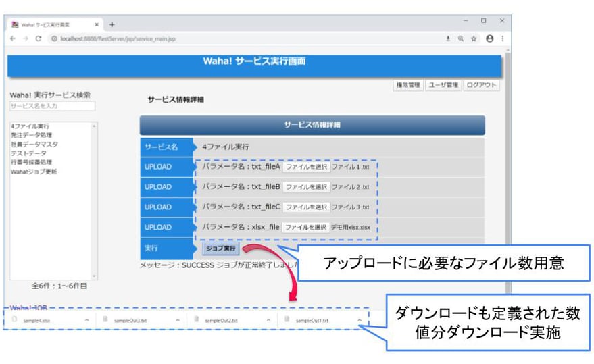
Task: Select 社員データマスタ in service list
Action: coord(34,145)
